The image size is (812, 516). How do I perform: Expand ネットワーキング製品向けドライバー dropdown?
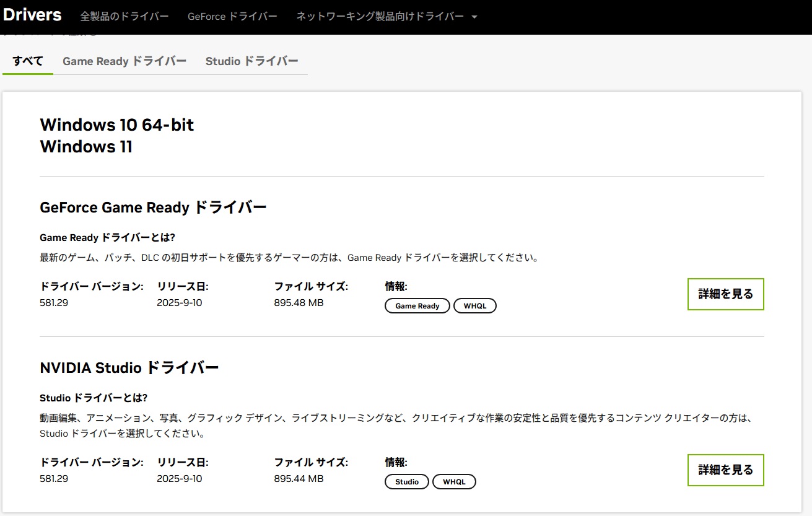point(387,16)
